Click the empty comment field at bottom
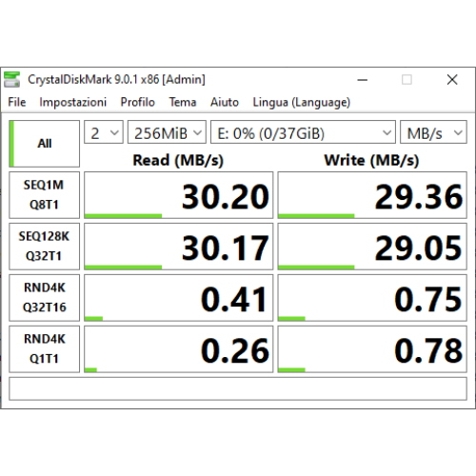 [x=238, y=388]
